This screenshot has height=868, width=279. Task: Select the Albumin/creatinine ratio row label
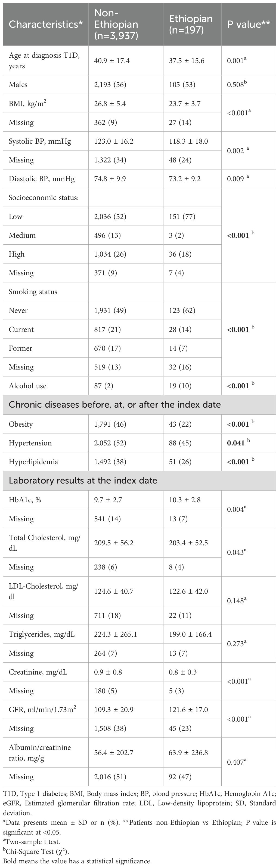tap(40, 753)
